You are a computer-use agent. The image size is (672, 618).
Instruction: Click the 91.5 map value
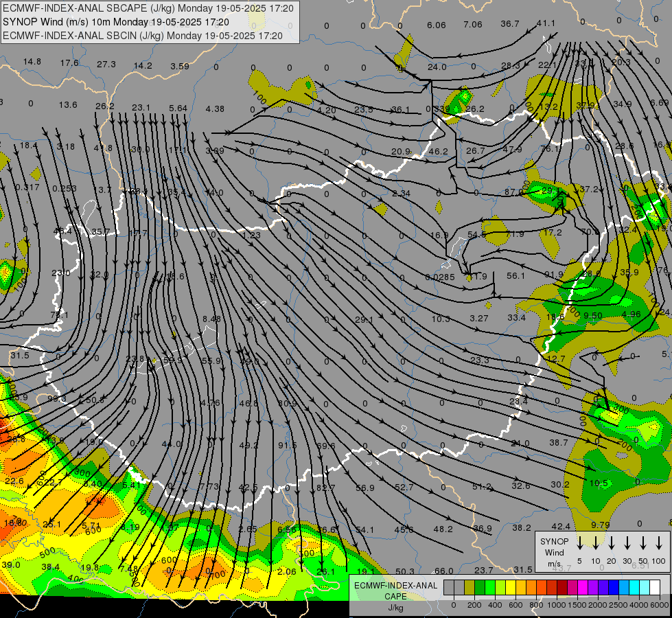tap(287, 445)
